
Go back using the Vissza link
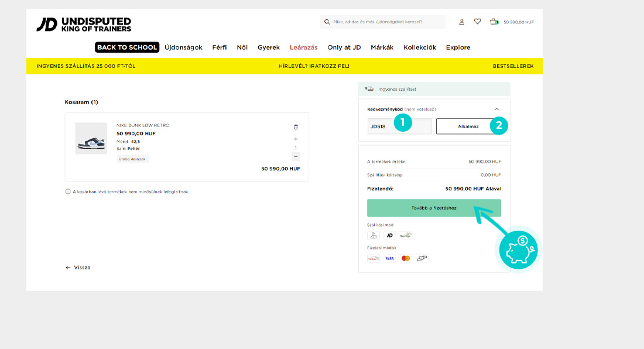pos(78,268)
